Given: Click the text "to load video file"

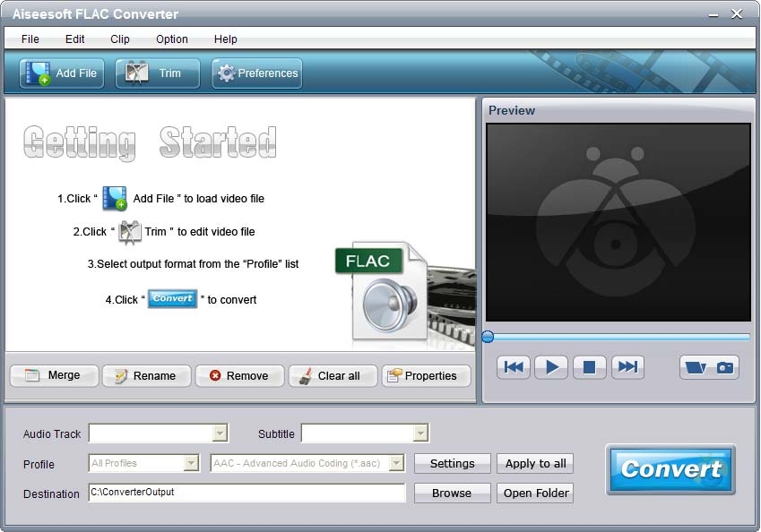Looking at the screenshot, I should click(224, 198).
